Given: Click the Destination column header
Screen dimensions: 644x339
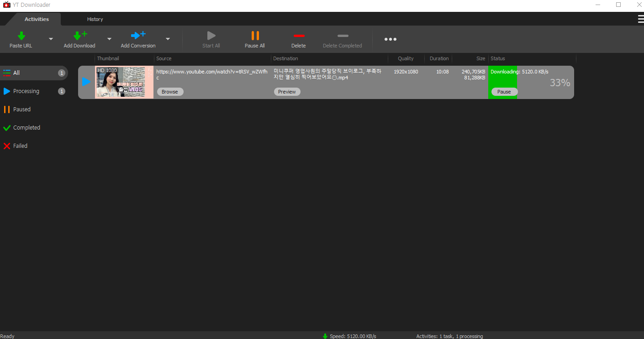Looking at the screenshot, I should (285, 58).
